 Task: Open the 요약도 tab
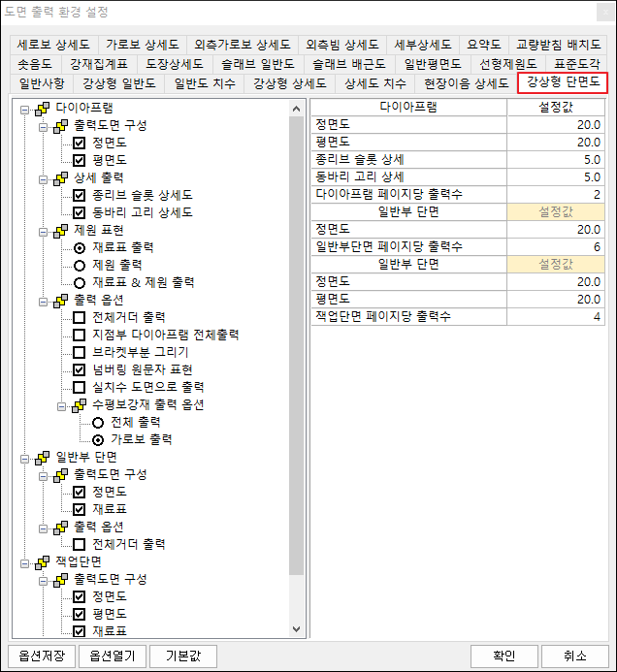pyautogui.click(x=484, y=45)
